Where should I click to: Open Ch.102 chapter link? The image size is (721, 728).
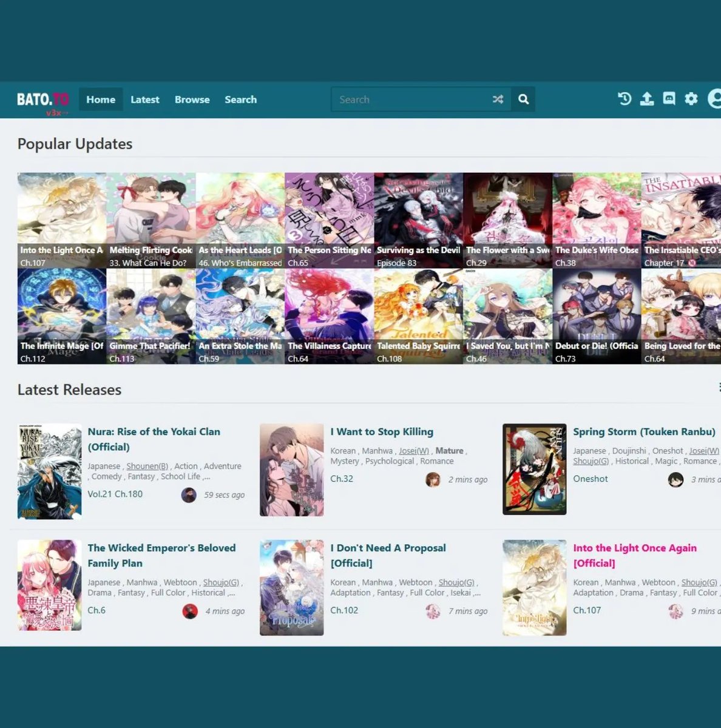pos(344,610)
